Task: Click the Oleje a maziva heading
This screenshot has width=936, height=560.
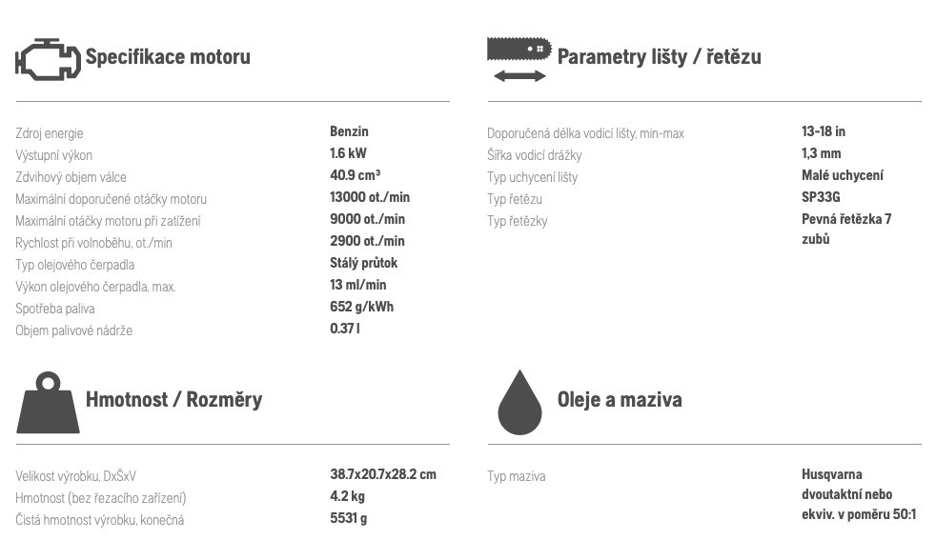Action: point(620,400)
